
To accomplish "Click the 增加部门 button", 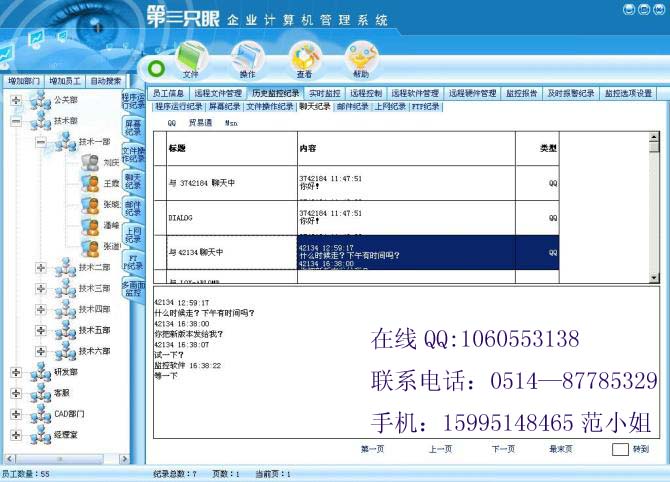I will pos(22,80).
